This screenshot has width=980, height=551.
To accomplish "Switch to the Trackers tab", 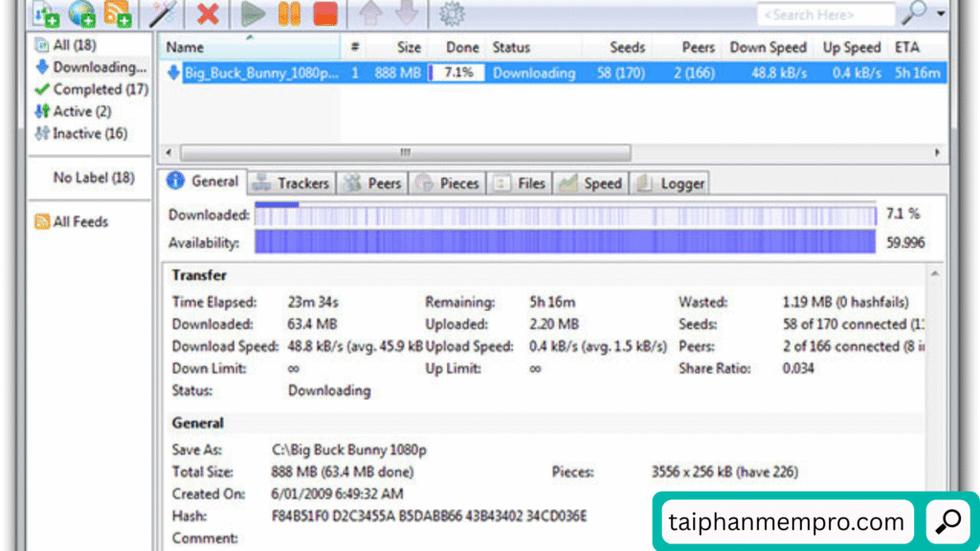I will pyautogui.click(x=292, y=184).
